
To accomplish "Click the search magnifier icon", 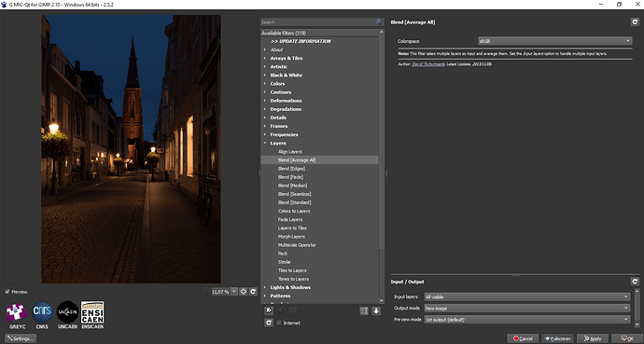I will pyautogui.click(x=379, y=22).
